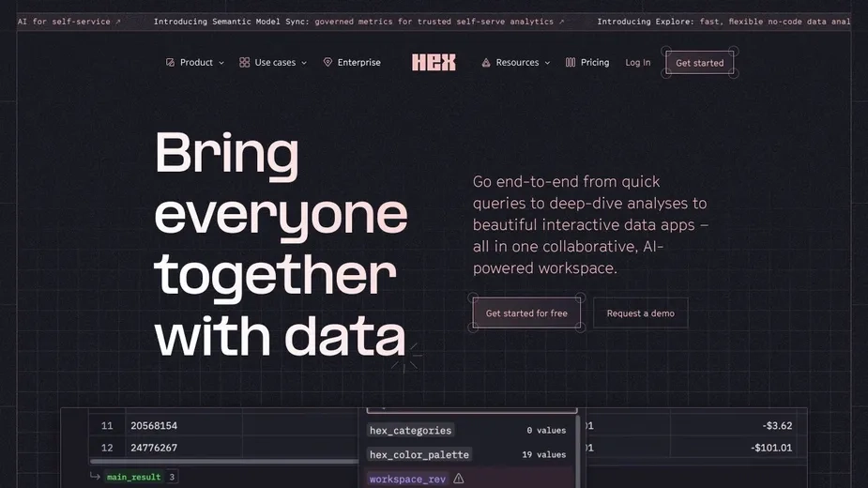This screenshot has width=868, height=488.
Task: Click the main_result tag
Action: (134, 477)
